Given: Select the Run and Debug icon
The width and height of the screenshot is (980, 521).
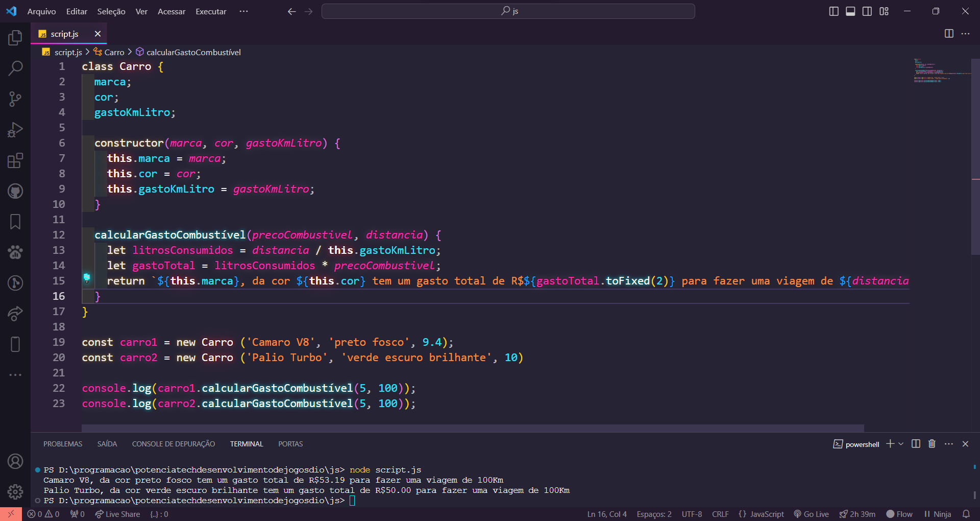Looking at the screenshot, I should pos(15,129).
